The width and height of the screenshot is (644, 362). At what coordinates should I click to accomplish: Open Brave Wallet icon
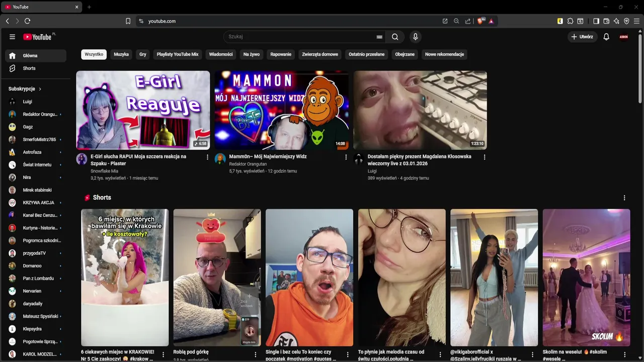606,21
